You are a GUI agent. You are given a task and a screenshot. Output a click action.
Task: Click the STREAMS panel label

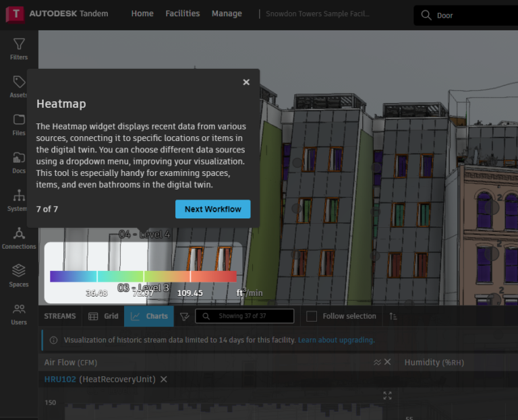pos(60,316)
